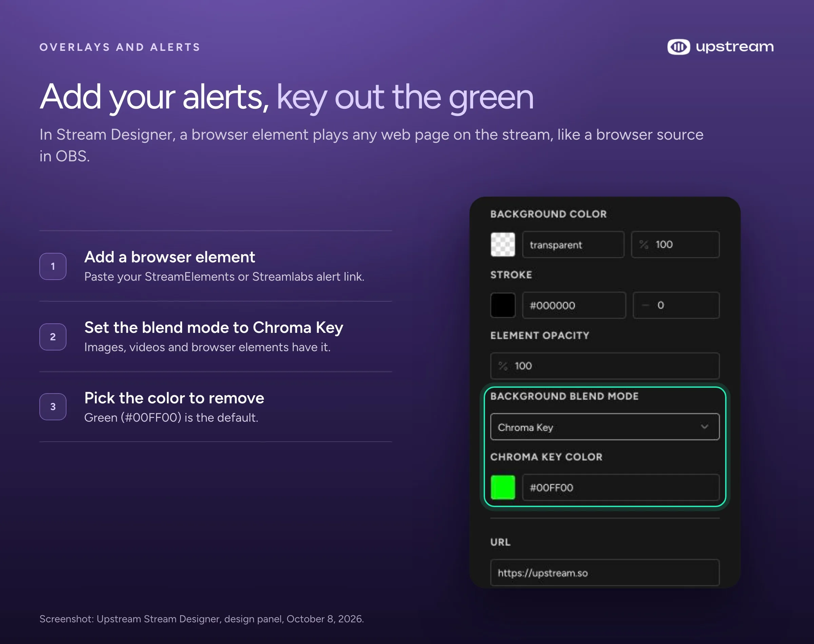
Task: Click the 'ELEMENT OPACITY' section label
Action: pos(539,335)
